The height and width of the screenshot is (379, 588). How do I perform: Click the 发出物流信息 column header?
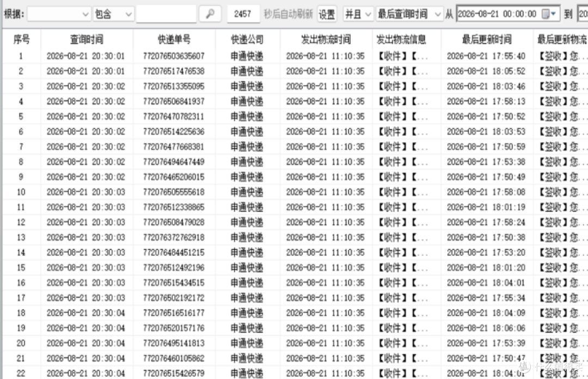click(401, 39)
